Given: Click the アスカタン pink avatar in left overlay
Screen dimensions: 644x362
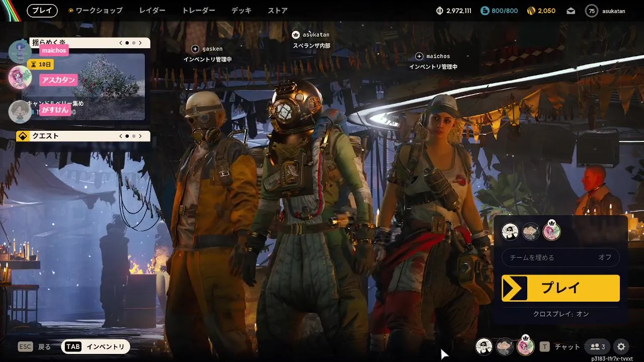Looking at the screenshot, I should click(20, 77).
